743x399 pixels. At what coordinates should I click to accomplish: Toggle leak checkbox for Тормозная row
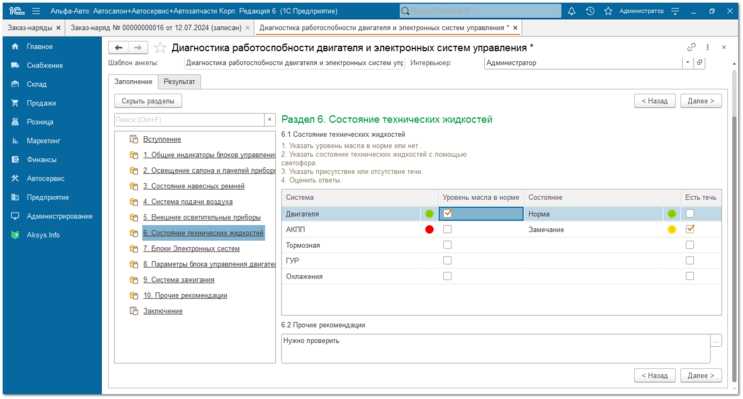click(690, 245)
